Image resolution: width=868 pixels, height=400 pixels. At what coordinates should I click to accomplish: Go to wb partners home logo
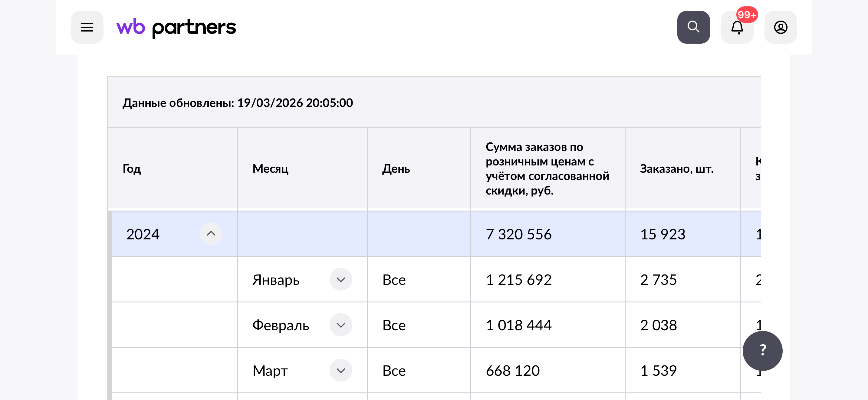(x=176, y=27)
